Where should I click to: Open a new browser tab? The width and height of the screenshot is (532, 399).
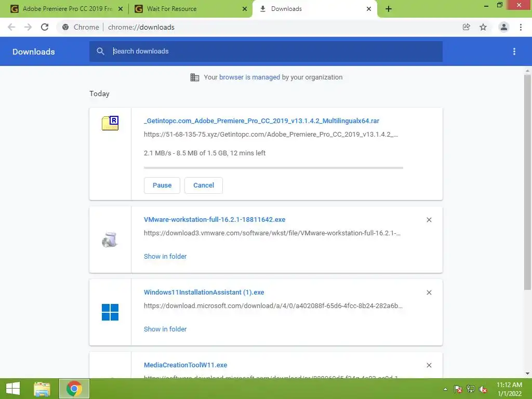point(389,9)
